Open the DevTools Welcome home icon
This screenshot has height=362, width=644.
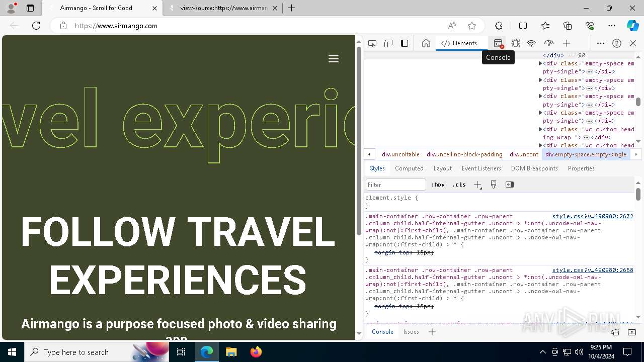tap(426, 43)
